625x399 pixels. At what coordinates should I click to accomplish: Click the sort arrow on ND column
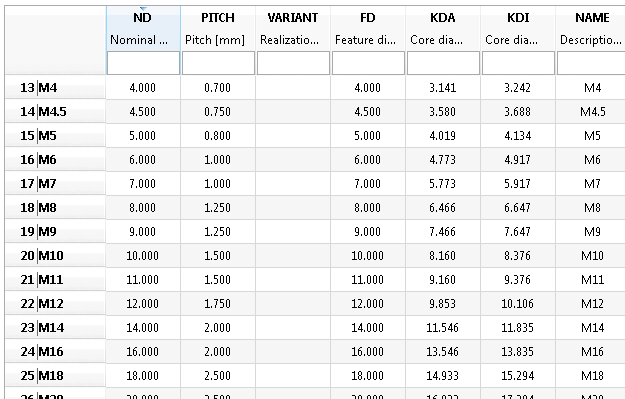click(143, 9)
